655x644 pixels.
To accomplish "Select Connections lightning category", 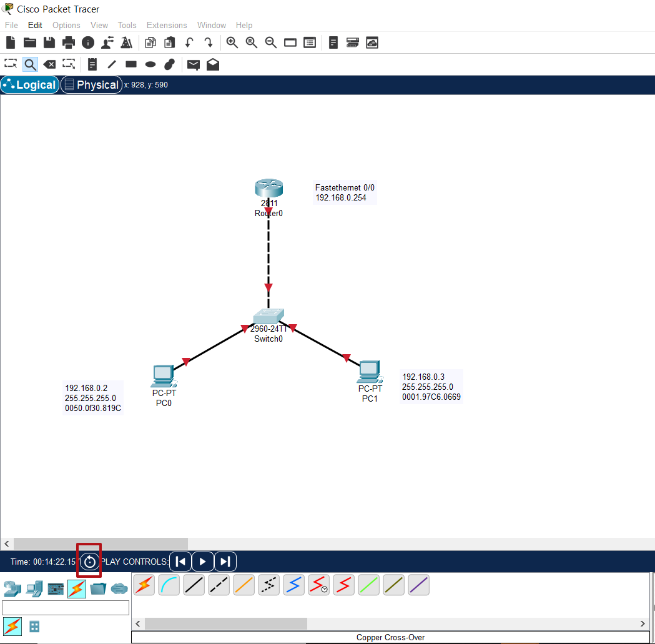I will pyautogui.click(x=77, y=589).
